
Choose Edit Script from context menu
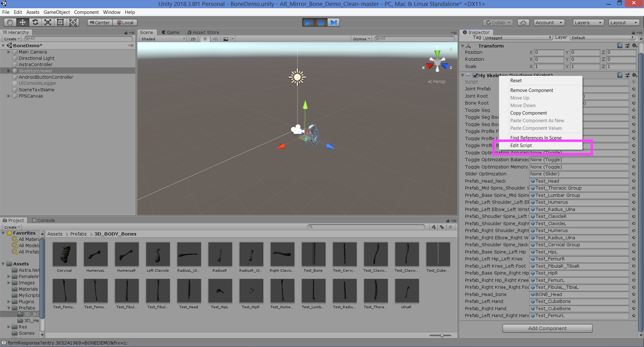coord(521,145)
